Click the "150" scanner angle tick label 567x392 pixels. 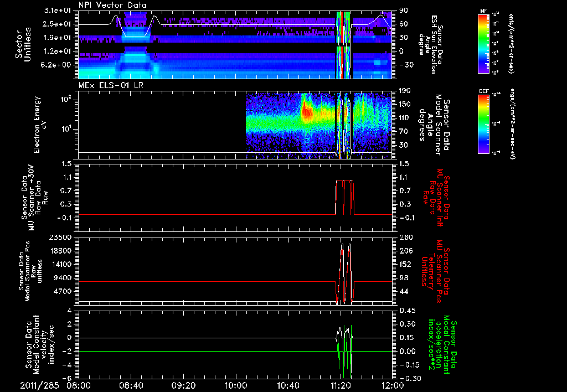pos(404,104)
